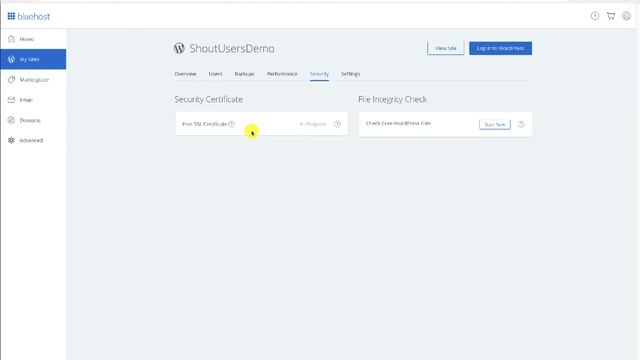Click the WordPress icon beside My Sites

click(x=11, y=59)
